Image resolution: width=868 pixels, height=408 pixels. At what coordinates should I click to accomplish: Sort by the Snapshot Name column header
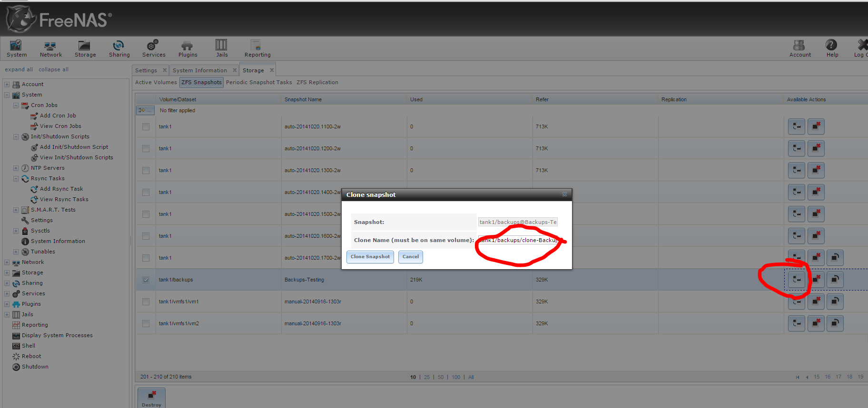344,99
